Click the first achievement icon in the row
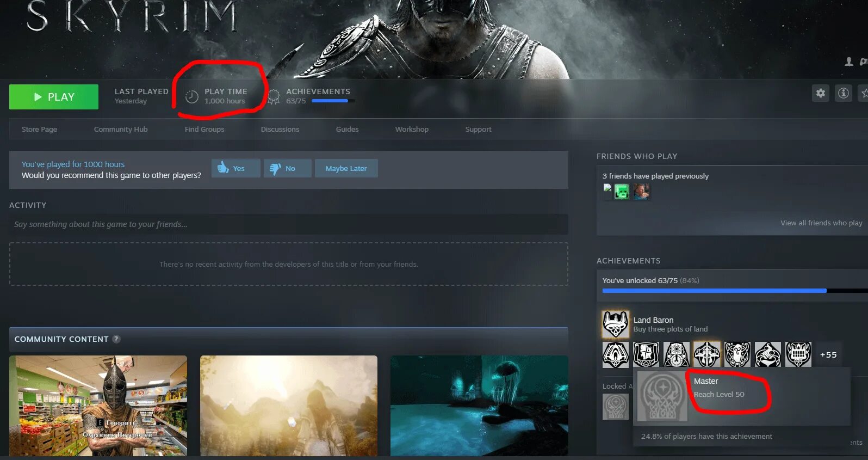 [x=616, y=355]
